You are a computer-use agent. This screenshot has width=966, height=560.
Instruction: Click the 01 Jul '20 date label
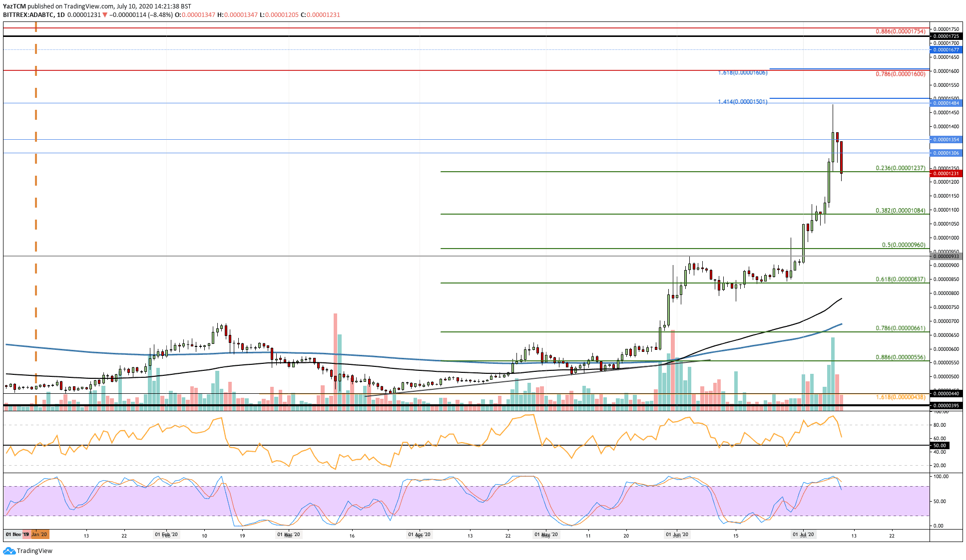tap(803, 535)
